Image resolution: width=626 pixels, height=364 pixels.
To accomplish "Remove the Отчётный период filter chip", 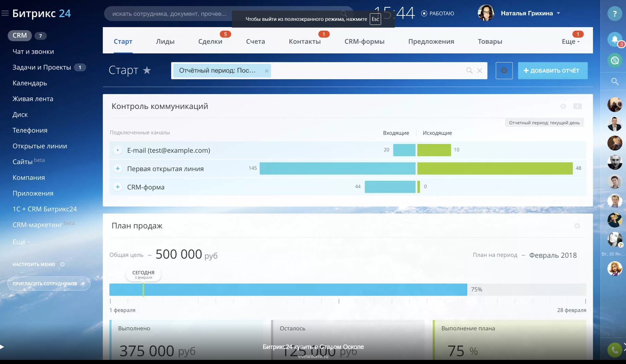I will (266, 71).
